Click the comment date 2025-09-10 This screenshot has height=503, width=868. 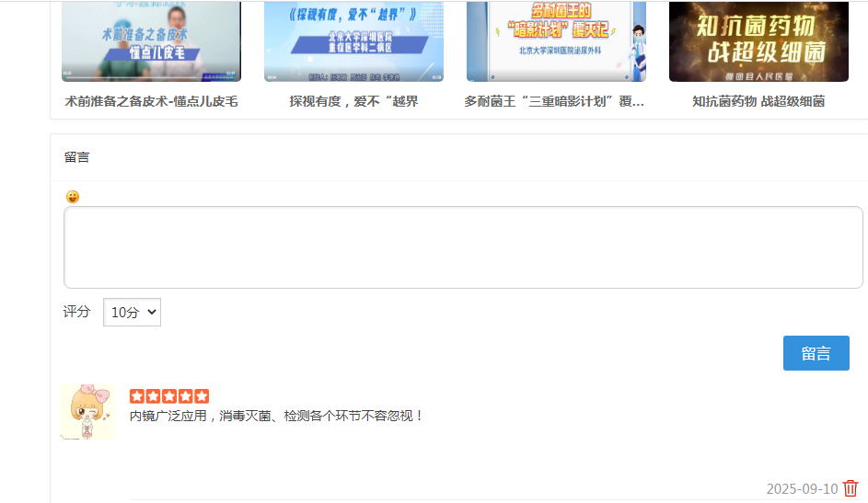pos(802,489)
